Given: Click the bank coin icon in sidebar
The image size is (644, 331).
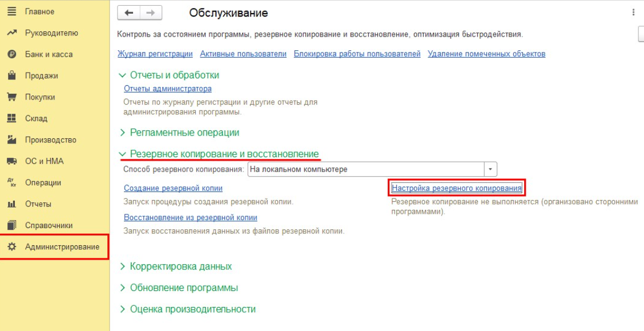Looking at the screenshot, I should point(11,54).
